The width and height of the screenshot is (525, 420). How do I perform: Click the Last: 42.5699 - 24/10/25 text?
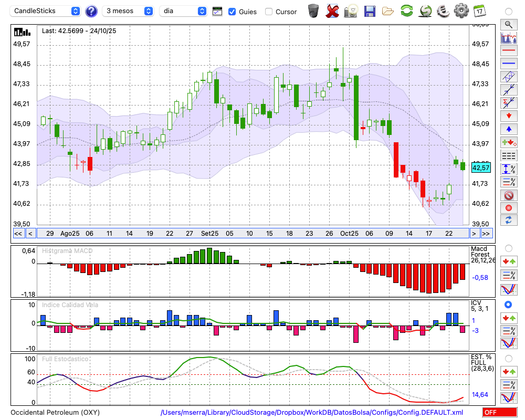tap(79, 31)
